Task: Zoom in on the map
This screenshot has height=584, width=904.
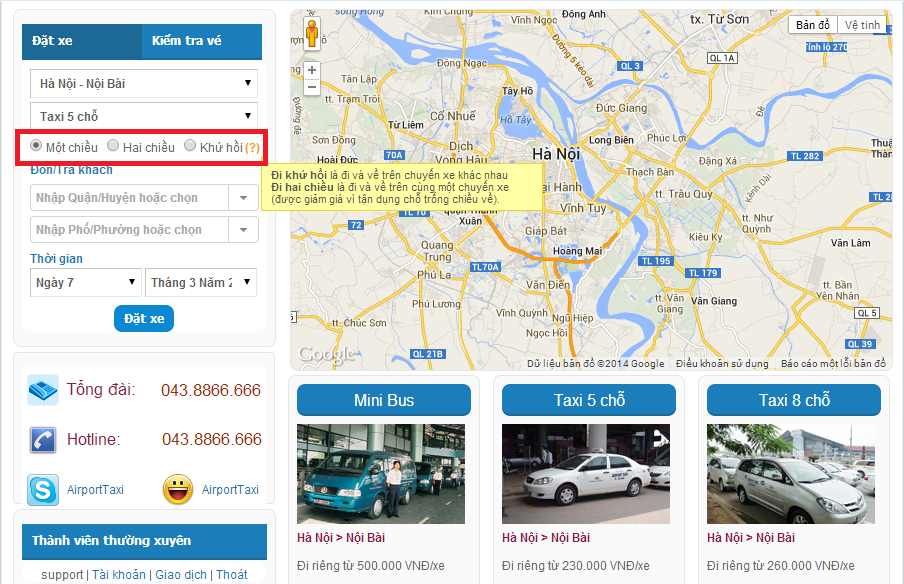Action: click(x=312, y=70)
